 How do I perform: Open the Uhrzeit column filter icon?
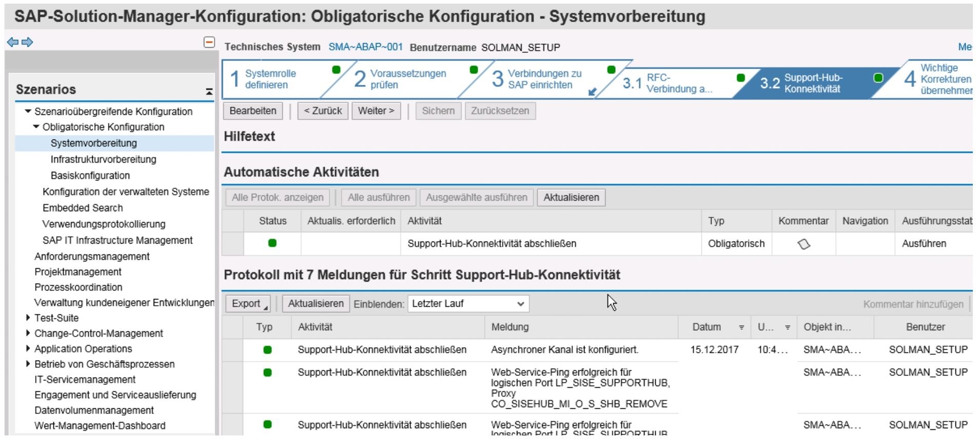[787, 328]
